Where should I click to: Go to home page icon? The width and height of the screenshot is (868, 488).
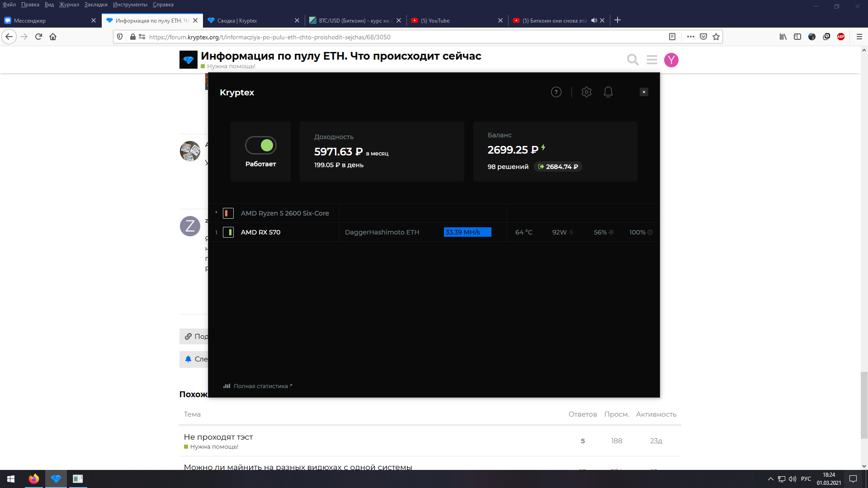point(53,37)
